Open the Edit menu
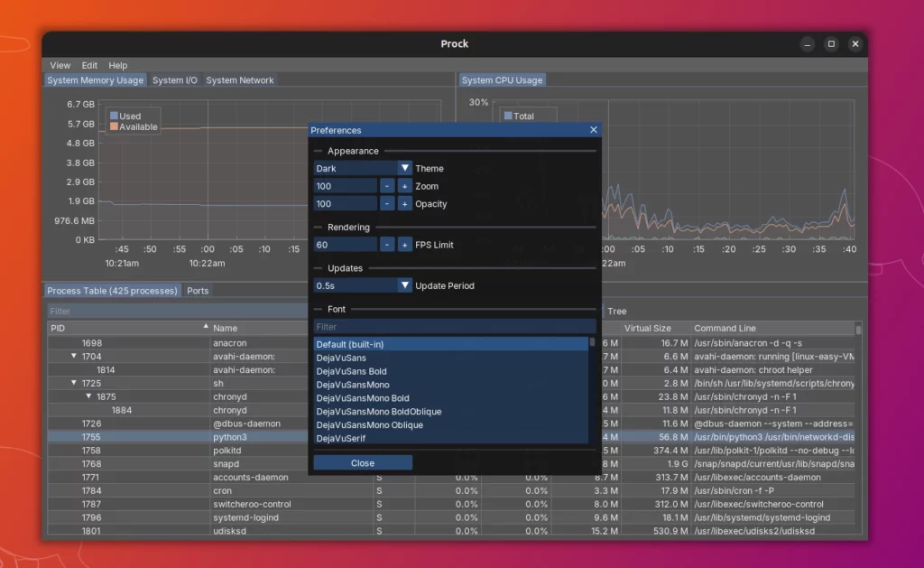The width and height of the screenshot is (924, 568). (x=89, y=65)
